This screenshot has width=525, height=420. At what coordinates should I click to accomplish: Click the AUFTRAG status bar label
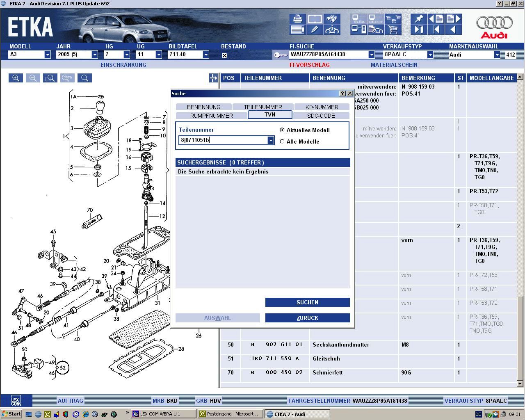click(x=71, y=401)
